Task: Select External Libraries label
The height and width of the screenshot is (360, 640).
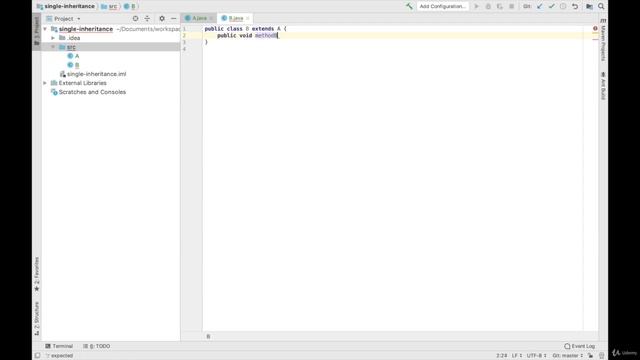Action: point(82,83)
